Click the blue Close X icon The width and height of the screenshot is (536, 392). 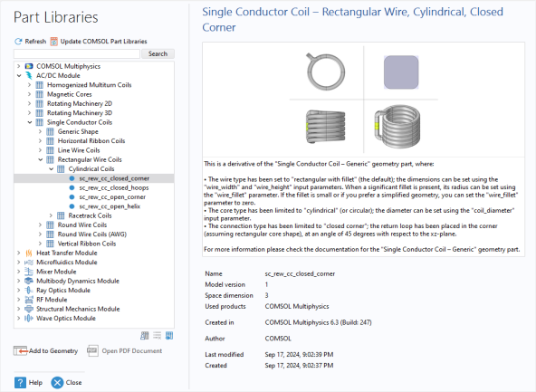point(57,382)
